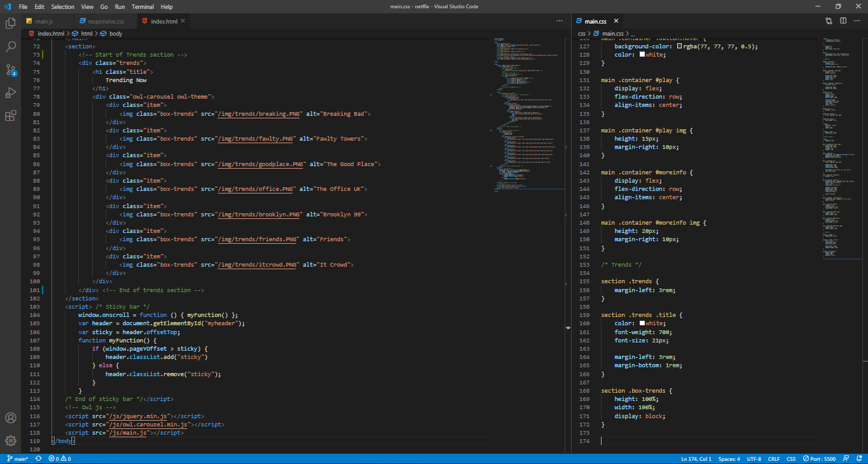Open Run and Debug view
Image resolution: width=868 pixels, height=464 pixels.
pyautogui.click(x=10, y=93)
